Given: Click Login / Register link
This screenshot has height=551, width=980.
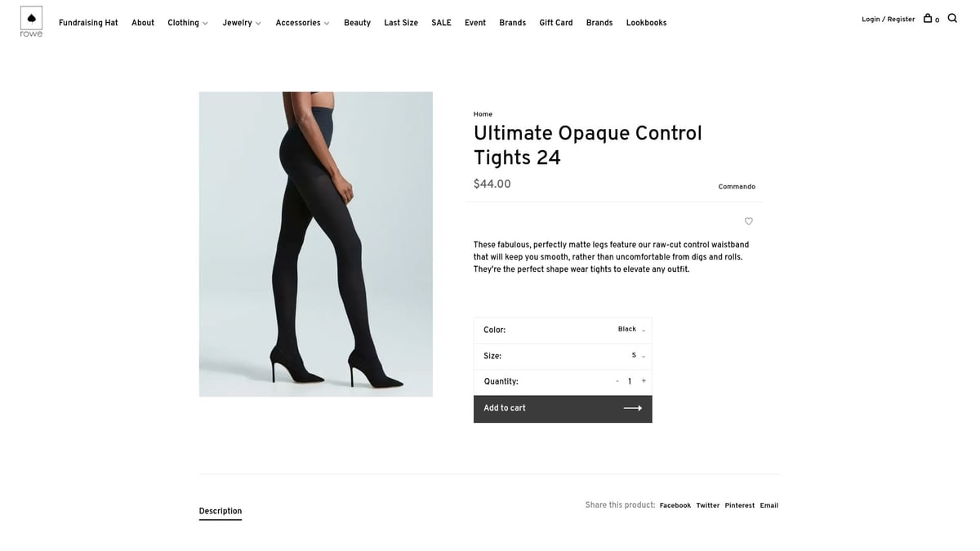Looking at the screenshot, I should pyautogui.click(x=888, y=19).
